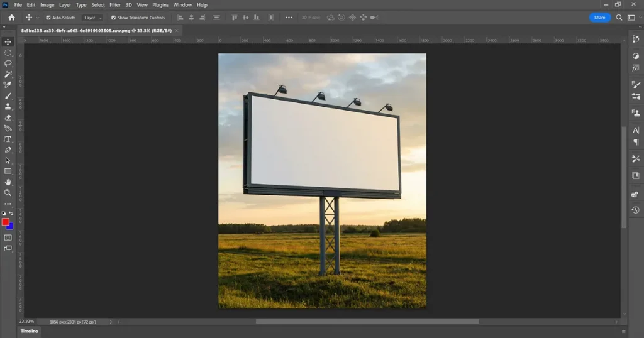
Task: Toggle Quick Mask mode
Action: click(8, 238)
